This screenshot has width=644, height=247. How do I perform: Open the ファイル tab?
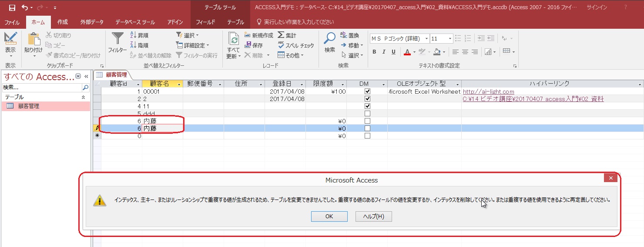pyautogui.click(x=12, y=22)
